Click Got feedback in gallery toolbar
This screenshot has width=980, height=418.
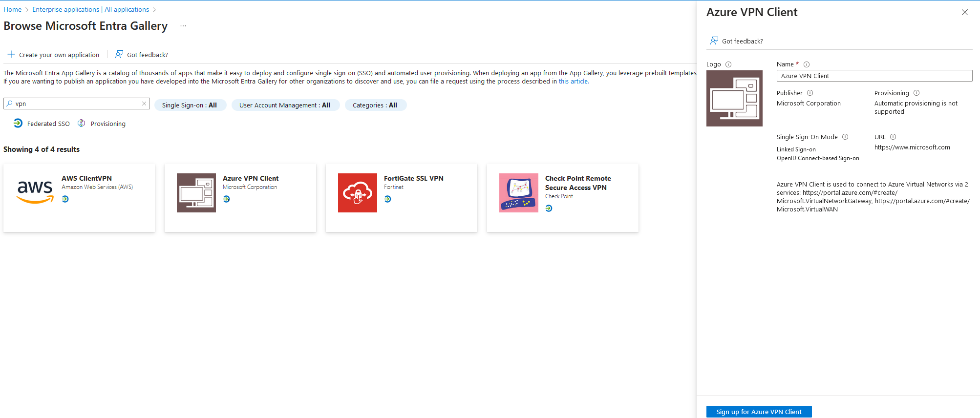click(x=142, y=55)
